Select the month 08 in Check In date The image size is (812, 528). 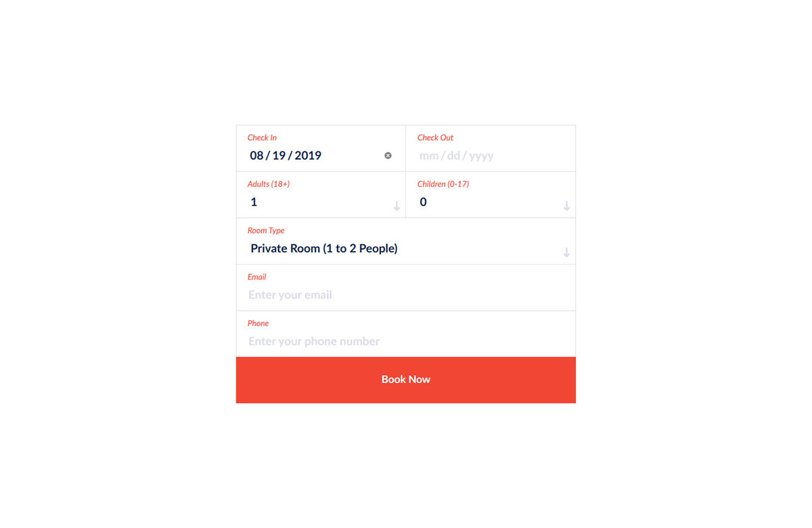click(x=256, y=156)
